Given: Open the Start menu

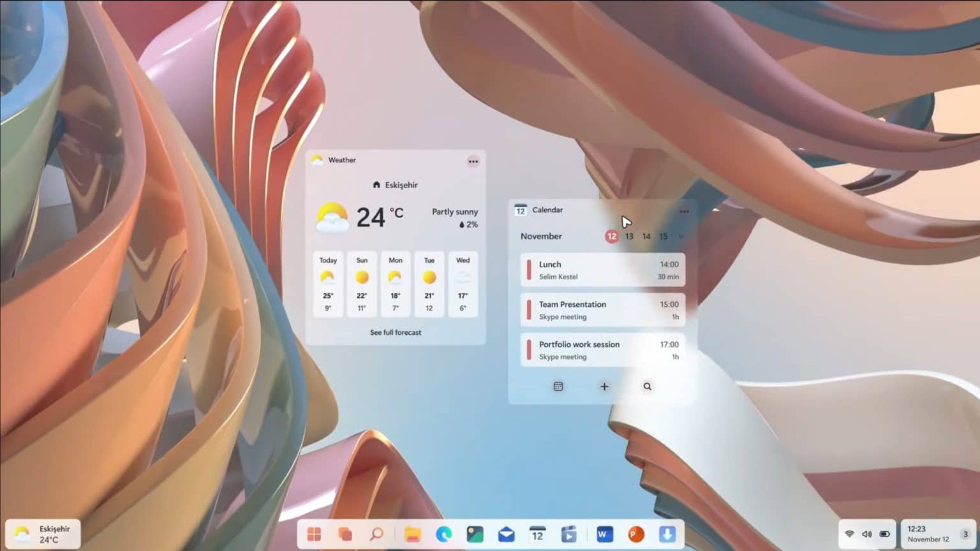Looking at the screenshot, I should click(x=313, y=534).
